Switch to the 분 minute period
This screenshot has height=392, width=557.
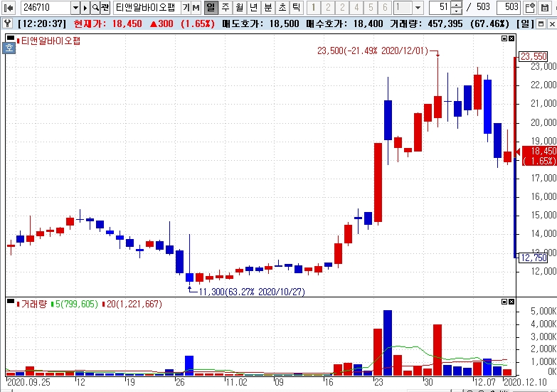point(268,7)
